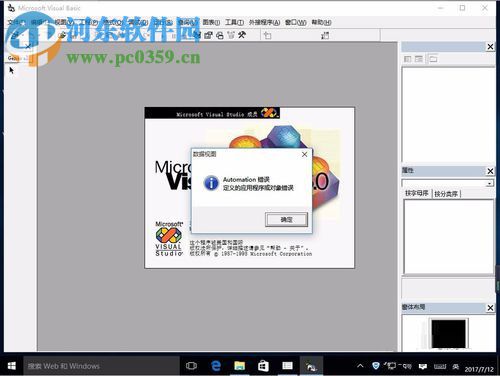Open the Toolbox hammer-wrench icon
Screen dimensions: 500x376
tap(242, 35)
